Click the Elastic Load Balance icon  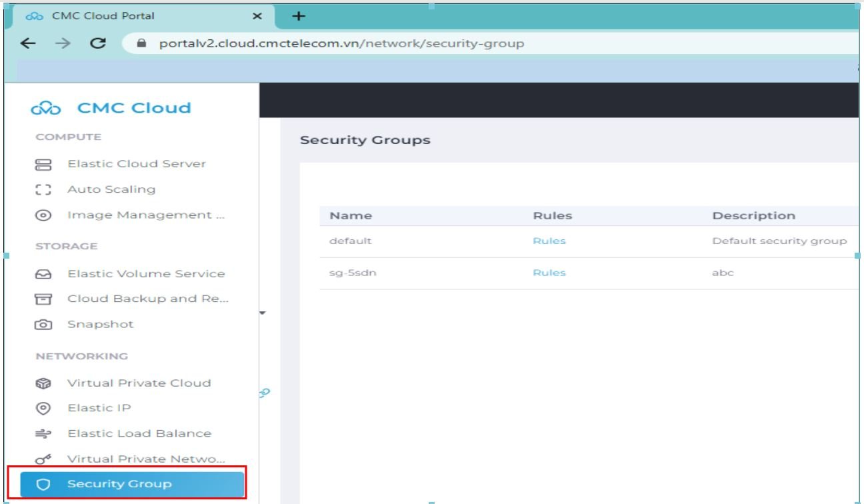(x=43, y=433)
